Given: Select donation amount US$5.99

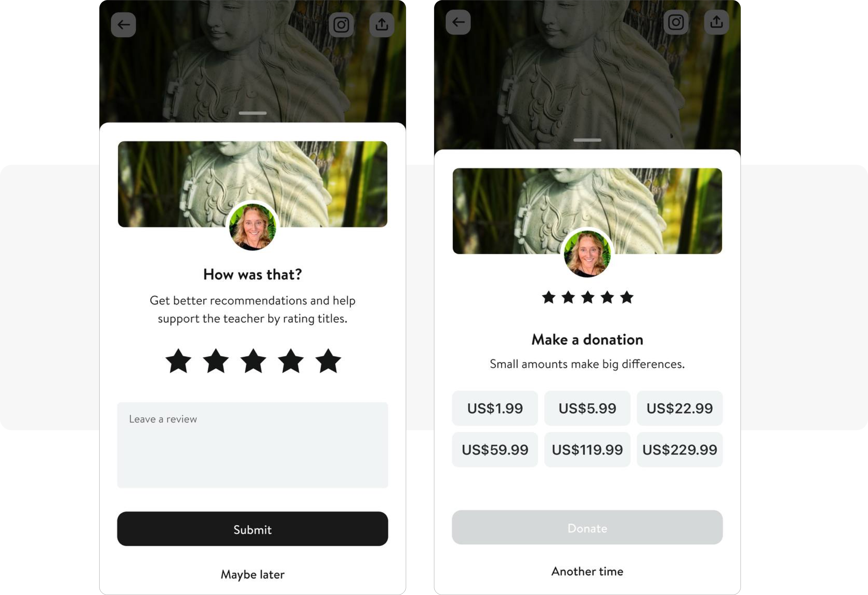Looking at the screenshot, I should coord(587,408).
